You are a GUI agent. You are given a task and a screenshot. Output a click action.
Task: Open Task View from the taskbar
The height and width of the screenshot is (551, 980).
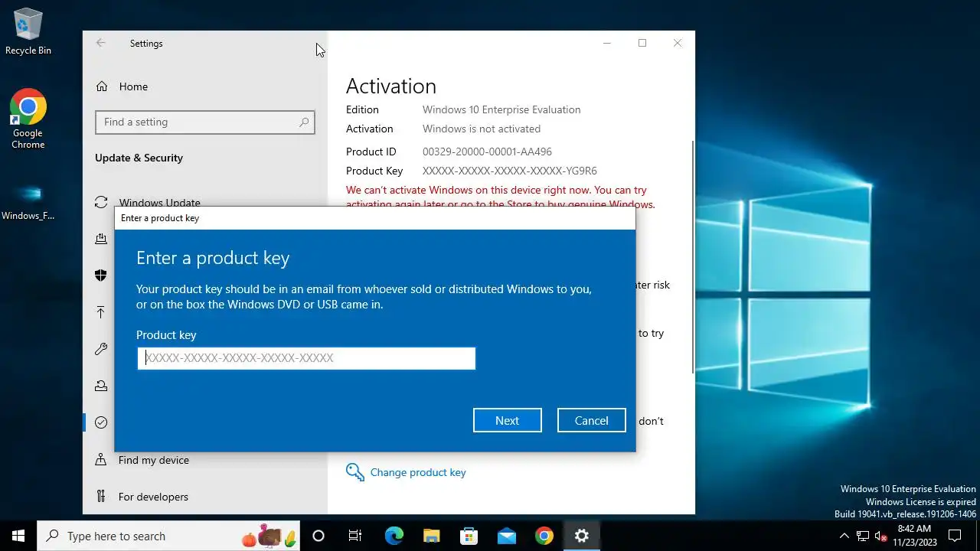(355, 536)
